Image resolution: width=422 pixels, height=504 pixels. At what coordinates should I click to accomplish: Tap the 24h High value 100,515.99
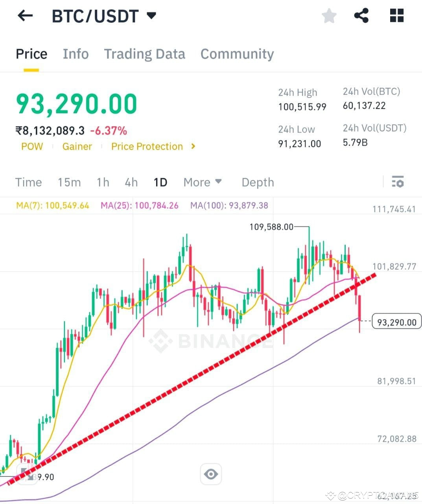(302, 107)
